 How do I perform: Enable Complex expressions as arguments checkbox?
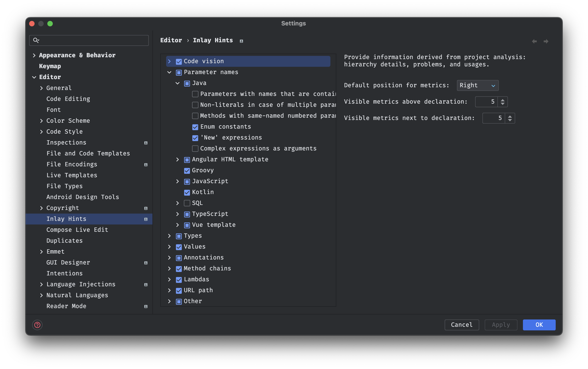point(195,149)
